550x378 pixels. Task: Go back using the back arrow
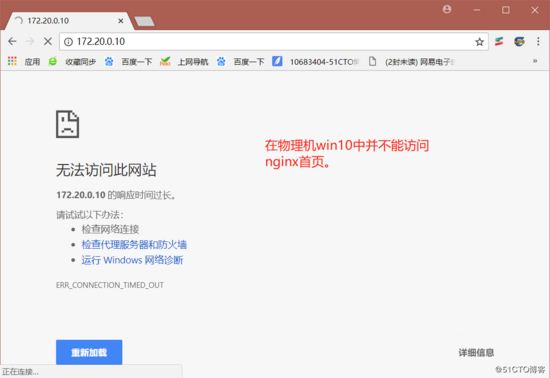tap(12, 41)
